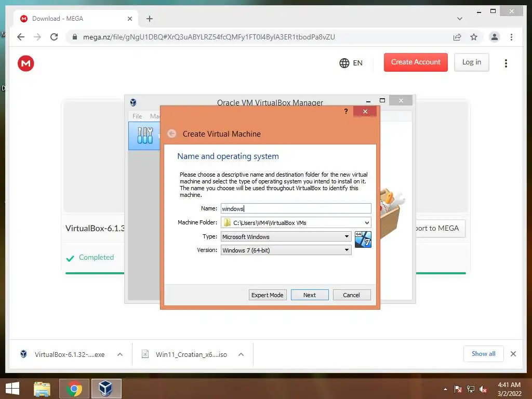This screenshot has height=399, width=532.
Task: Open the Windows Start button
Action: pos(12,389)
